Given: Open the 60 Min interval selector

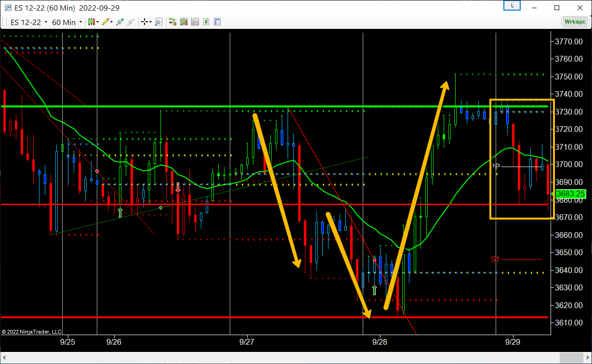Looking at the screenshot, I should point(67,22).
